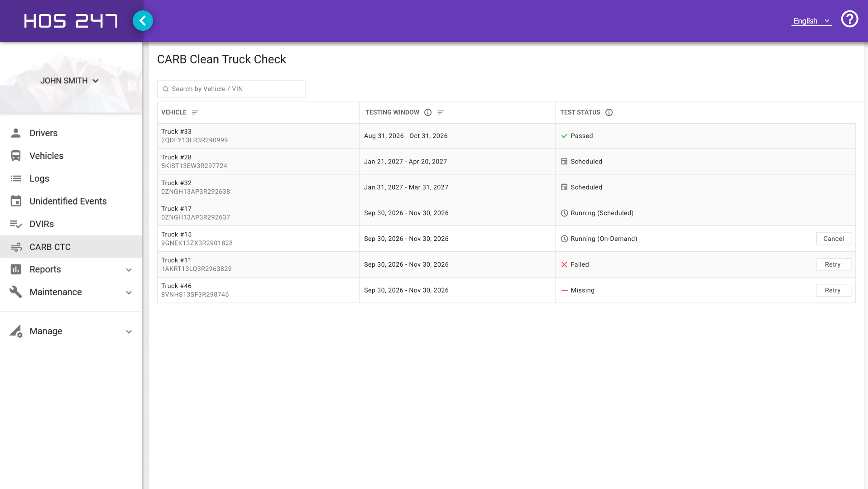This screenshot has height=489, width=868.
Task: Open the Drivers menu item
Action: coord(71,133)
